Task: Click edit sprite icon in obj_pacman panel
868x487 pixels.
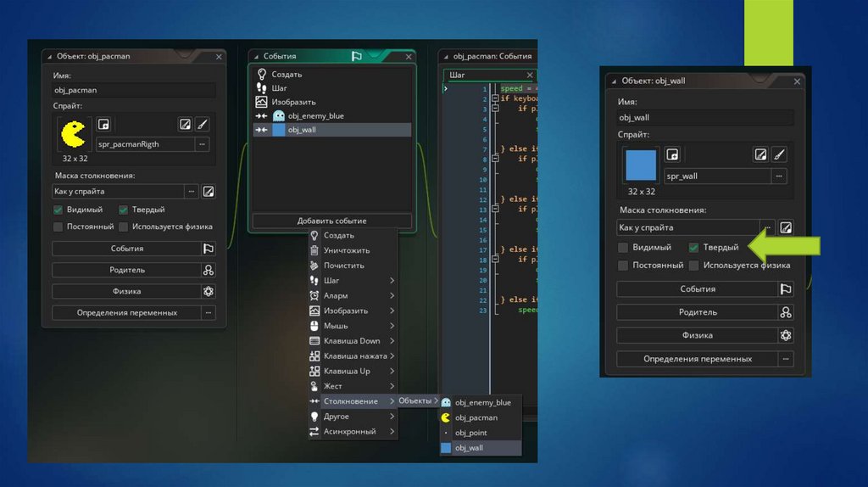Action: coord(185,124)
